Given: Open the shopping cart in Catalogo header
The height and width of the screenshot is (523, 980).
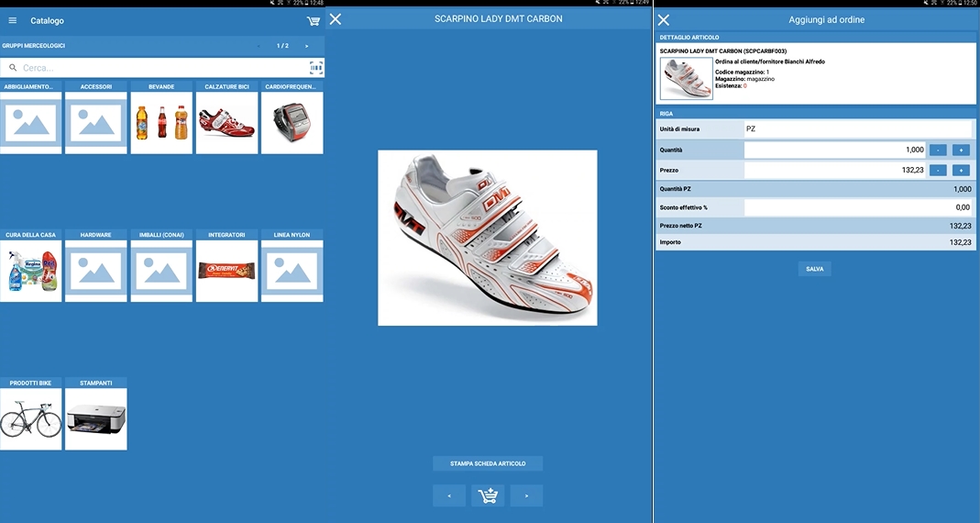Looking at the screenshot, I should pos(314,21).
